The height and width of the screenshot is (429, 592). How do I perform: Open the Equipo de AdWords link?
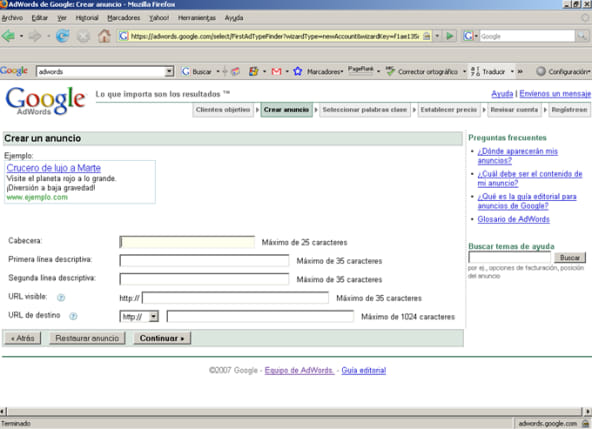coord(299,370)
